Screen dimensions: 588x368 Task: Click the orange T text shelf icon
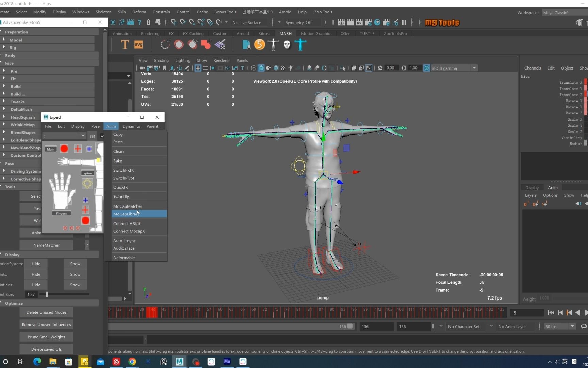(x=125, y=45)
